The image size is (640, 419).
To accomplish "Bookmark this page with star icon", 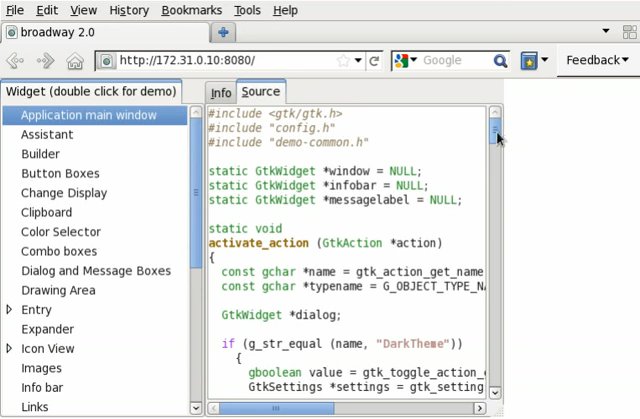I will (344, 61).
